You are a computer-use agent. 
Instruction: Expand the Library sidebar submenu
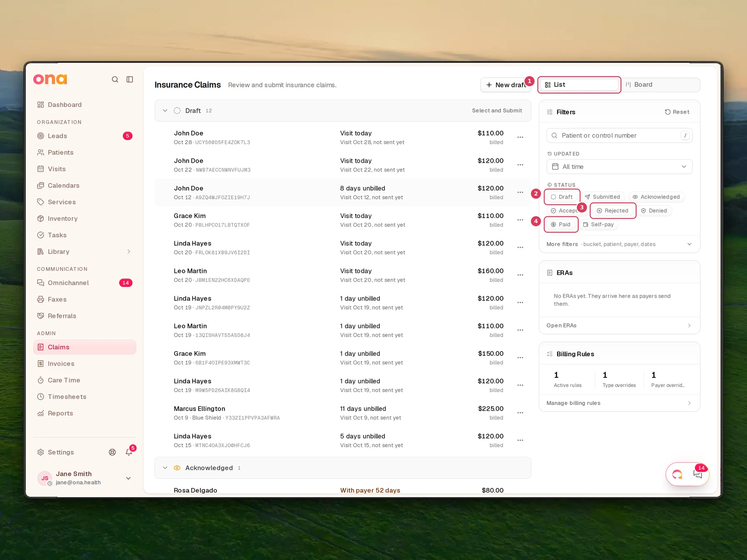[x=129, y=252]
